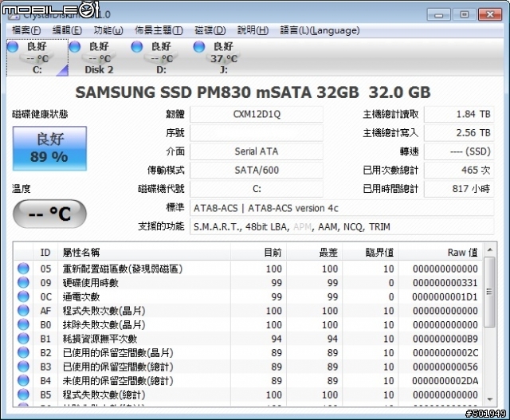The width and height of the screenshot is (510, 420).
Task: Minimize the CrystalDiskInfo window
Action: [x=438, y=14]
